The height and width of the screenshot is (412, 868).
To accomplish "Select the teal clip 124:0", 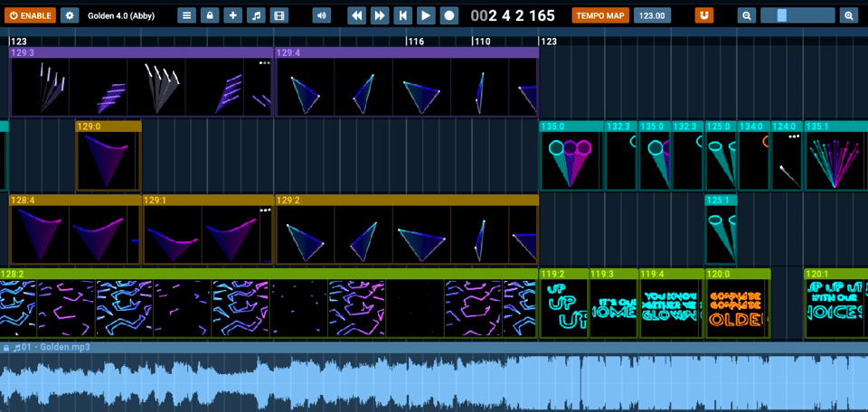I will (x=788, y=156).
